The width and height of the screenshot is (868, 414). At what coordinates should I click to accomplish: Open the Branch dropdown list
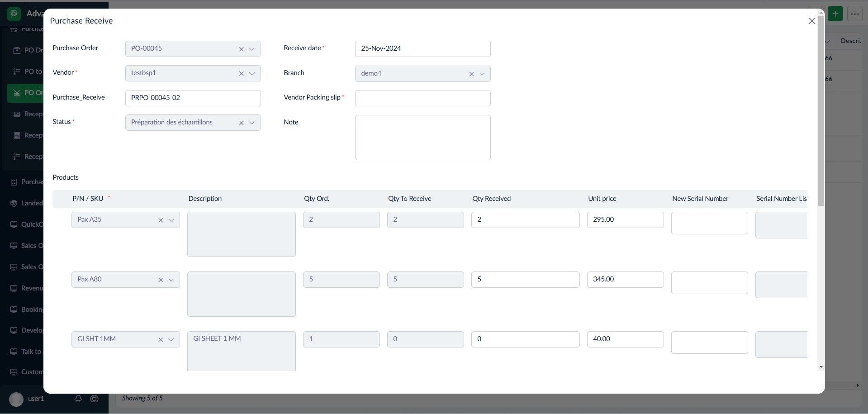pyautogui.click(x=482, y=74)
